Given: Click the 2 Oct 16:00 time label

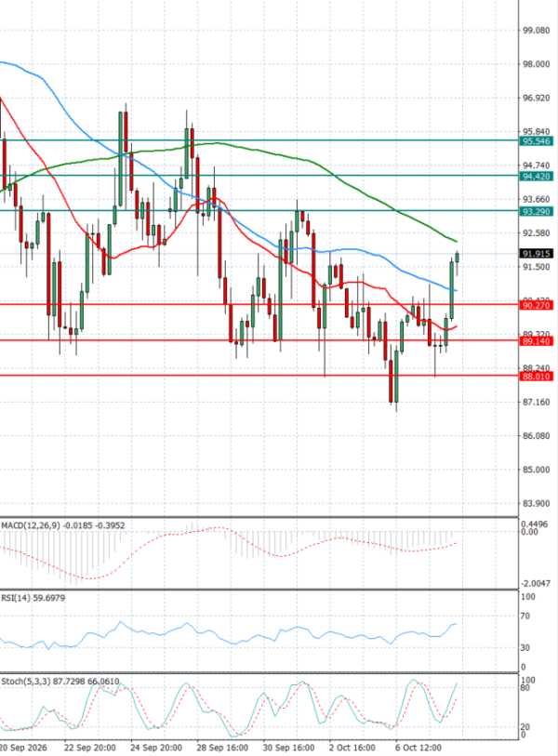Looking at the screenshot, I should pos(352,748).
